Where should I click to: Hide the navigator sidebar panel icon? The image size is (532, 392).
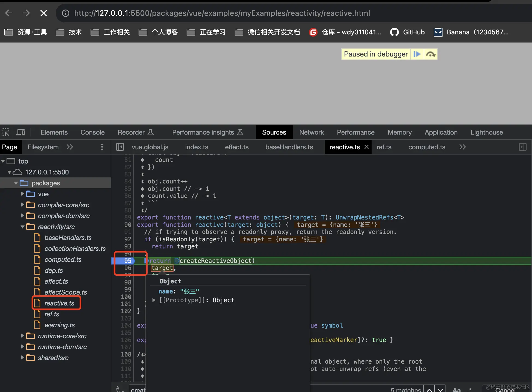(120, 147)
